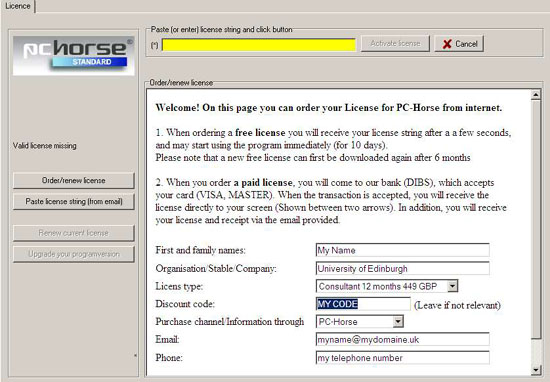Click the yellow license string field
Screen dimensions: 550x382
259,45
